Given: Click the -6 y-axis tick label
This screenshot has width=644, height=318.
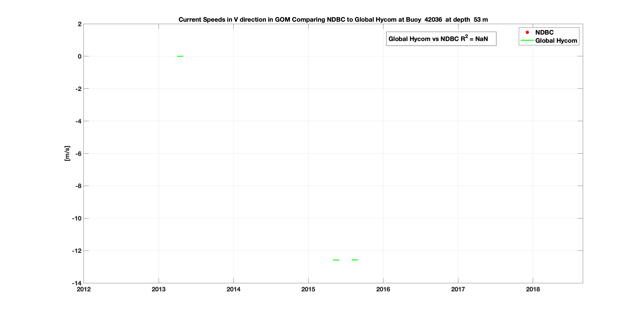Looking at the screenshot, I should (x=78, y=154).
